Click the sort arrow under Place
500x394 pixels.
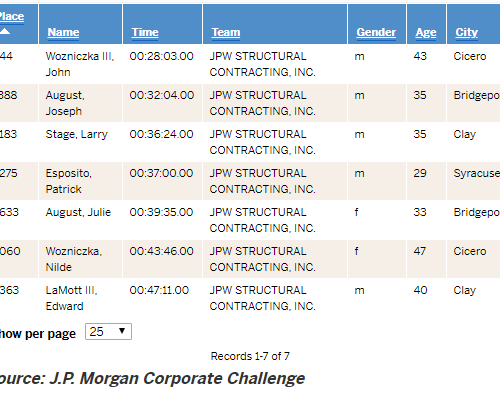tap(5, 31)
